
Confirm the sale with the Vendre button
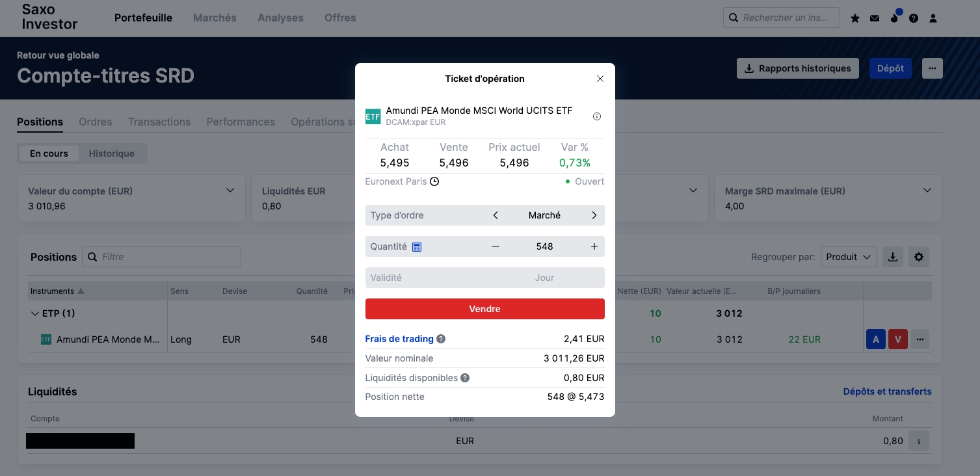click(x=485, y=309)
